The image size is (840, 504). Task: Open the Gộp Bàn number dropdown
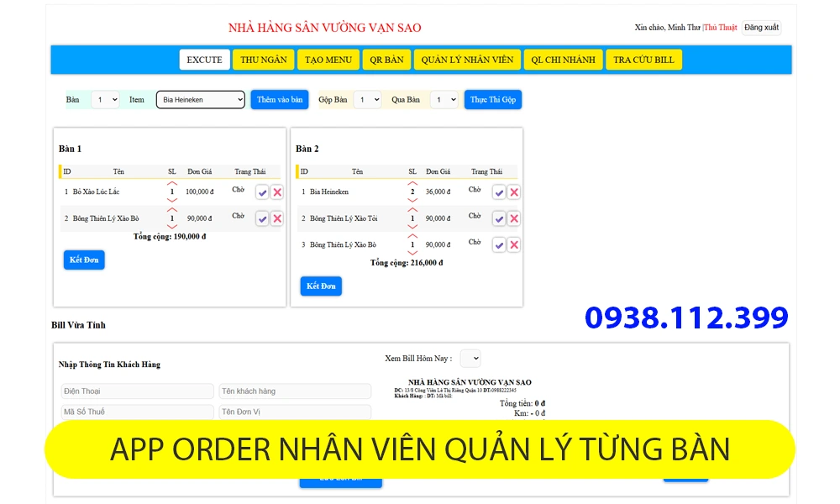368,99
